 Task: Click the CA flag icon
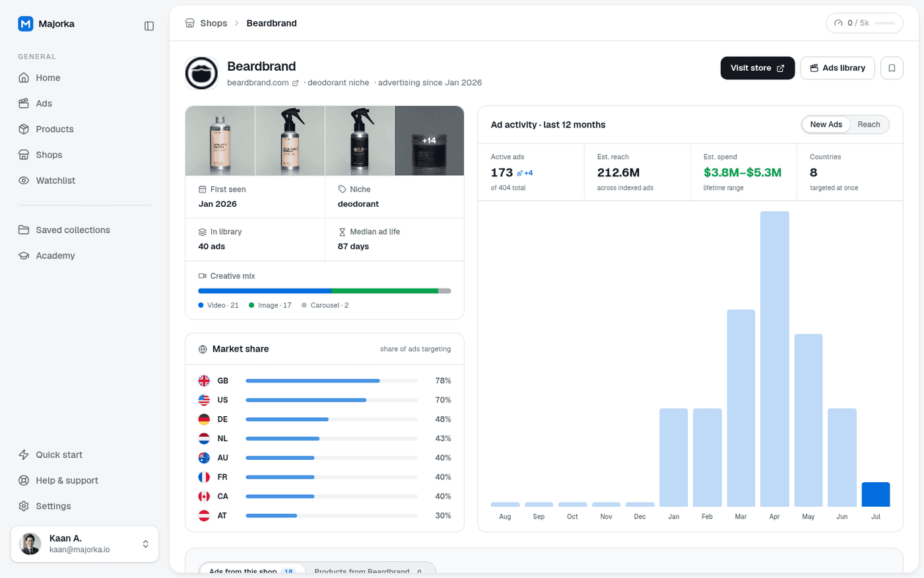coord(204,495)
